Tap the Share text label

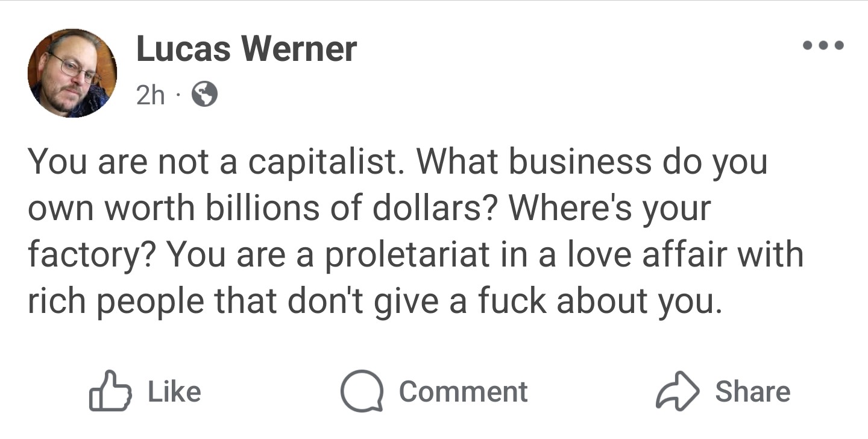pyautogui.click(x=752, y=391)
